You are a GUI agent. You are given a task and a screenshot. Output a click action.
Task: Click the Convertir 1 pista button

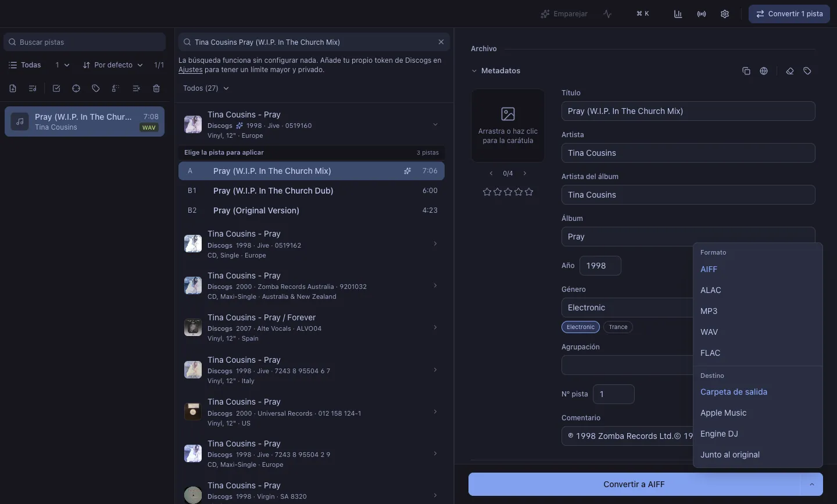(x=789, y=14)
